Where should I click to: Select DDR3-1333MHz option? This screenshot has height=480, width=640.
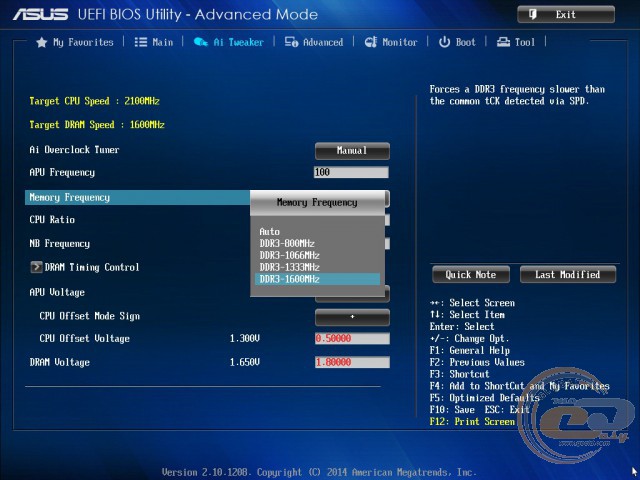tap(289, 267)
